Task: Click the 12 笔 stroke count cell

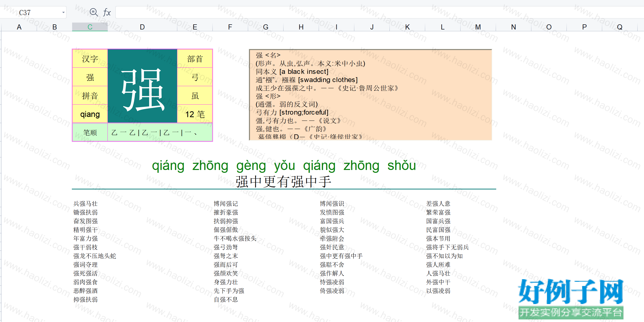Action: pos(195,114)
